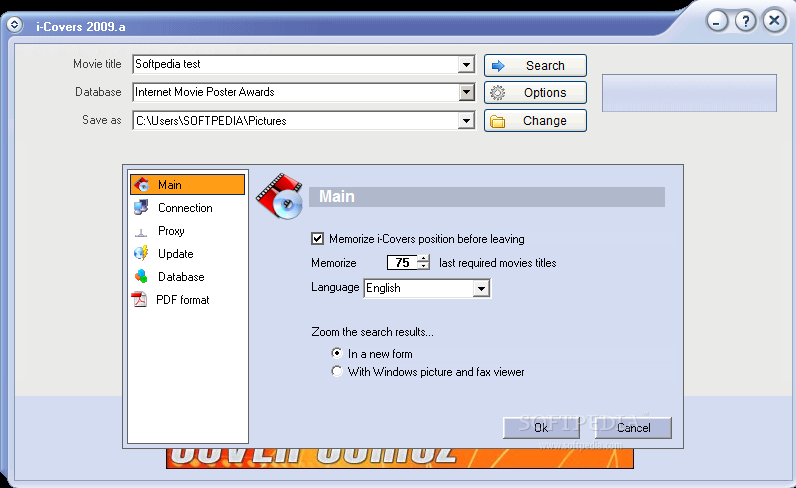Viewport: 796px width, 488px height.
Task: Click the help question mark button
Action: 745,21
